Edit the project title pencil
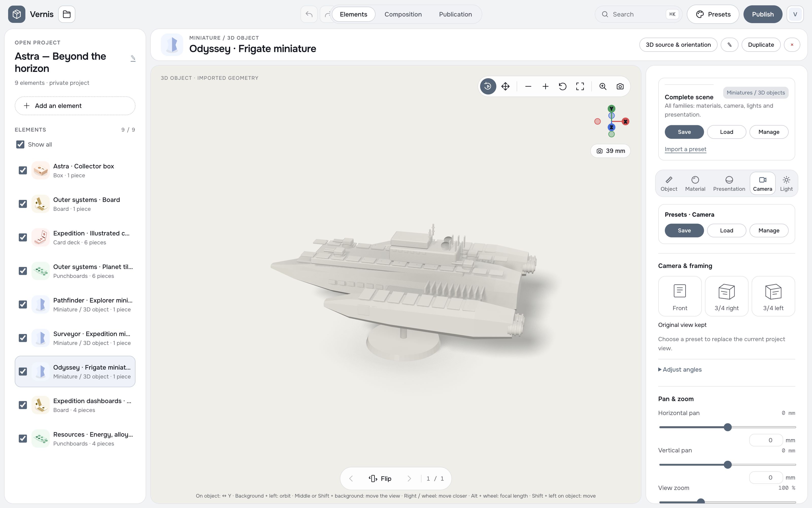The height and width of the screenshot is (508, 812). click(133, 58)
